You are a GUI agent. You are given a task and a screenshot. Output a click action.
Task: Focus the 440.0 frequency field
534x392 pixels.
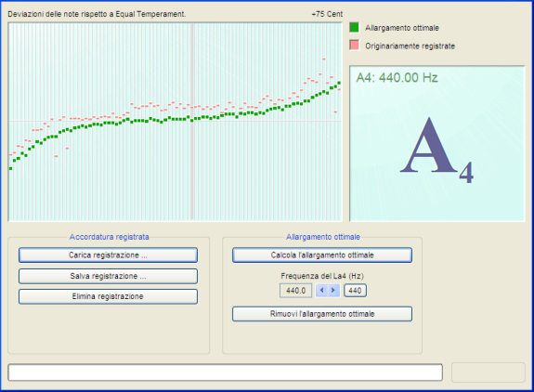295,291
